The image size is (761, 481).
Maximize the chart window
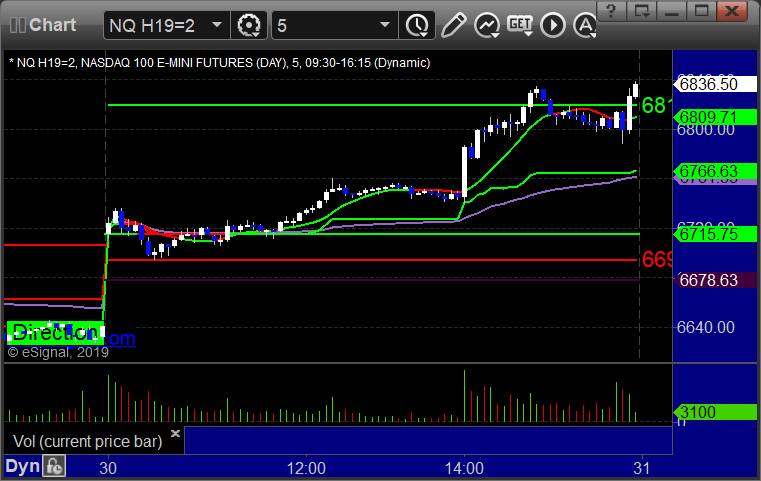[701, 11]
